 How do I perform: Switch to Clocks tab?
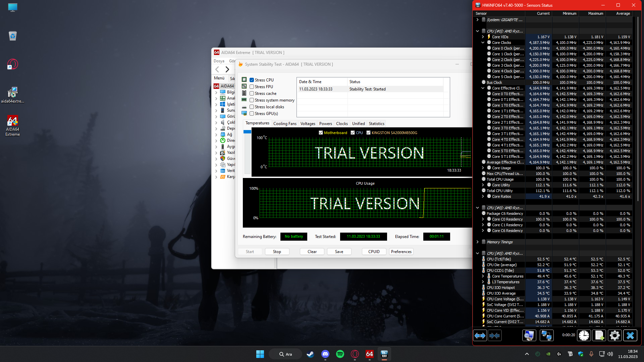coord(342,124)
